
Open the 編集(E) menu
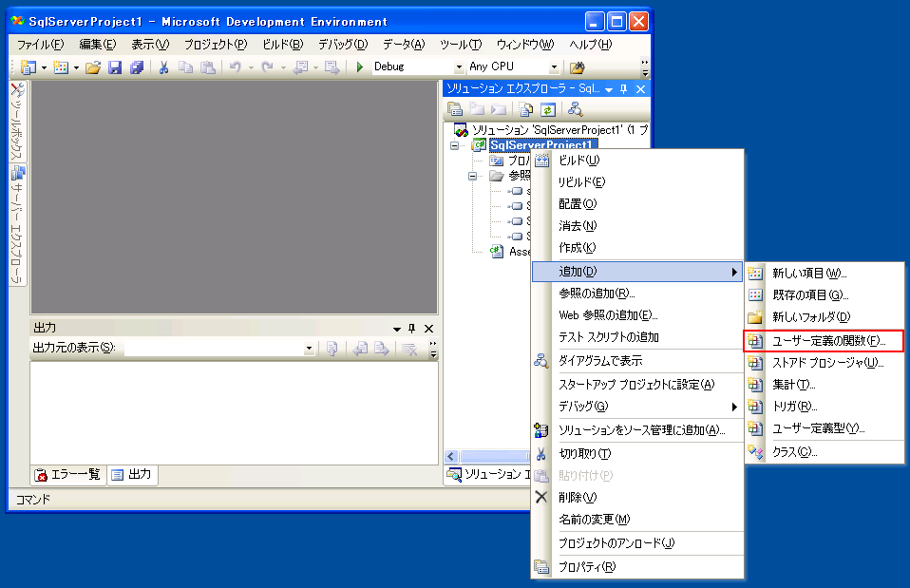[x=98, y=45]
